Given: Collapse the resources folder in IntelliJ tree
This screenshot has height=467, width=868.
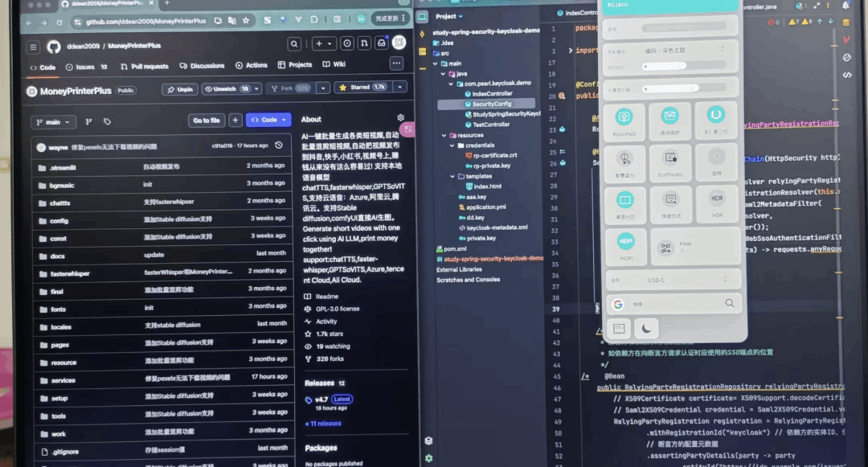Looking at the screenshot, I should (x=444, y=135).
